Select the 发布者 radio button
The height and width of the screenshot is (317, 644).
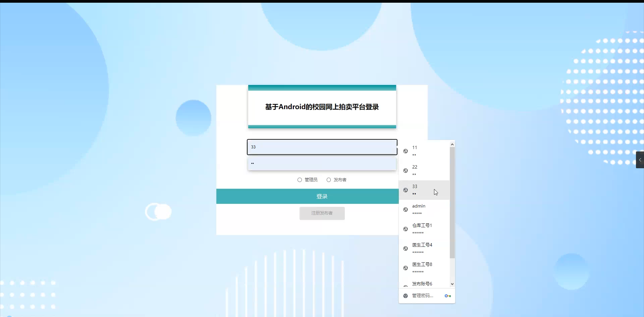(x=328, y=180)
